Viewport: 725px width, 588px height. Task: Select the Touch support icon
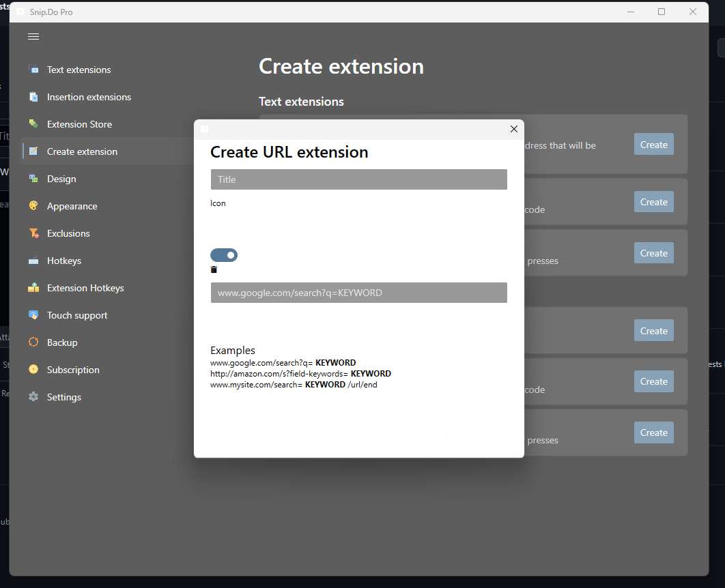33,314
